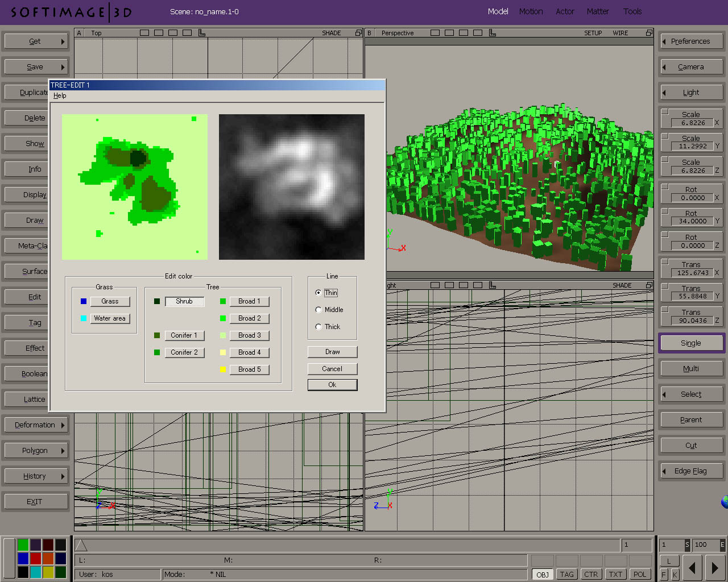Select the Middle line radio button
The height and width of the screenshot is (582, 728).
click(x=318, y=310)
